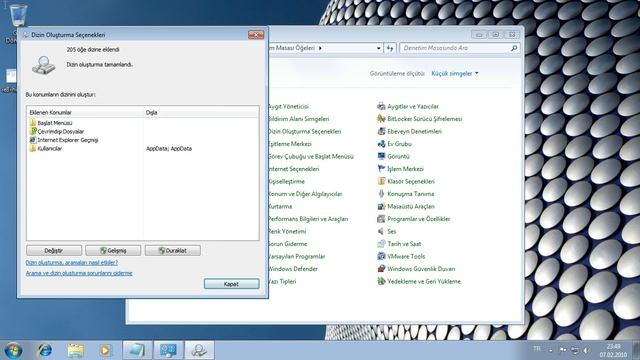Click the search magnifier in Control Panel

[x=514, y=48]
